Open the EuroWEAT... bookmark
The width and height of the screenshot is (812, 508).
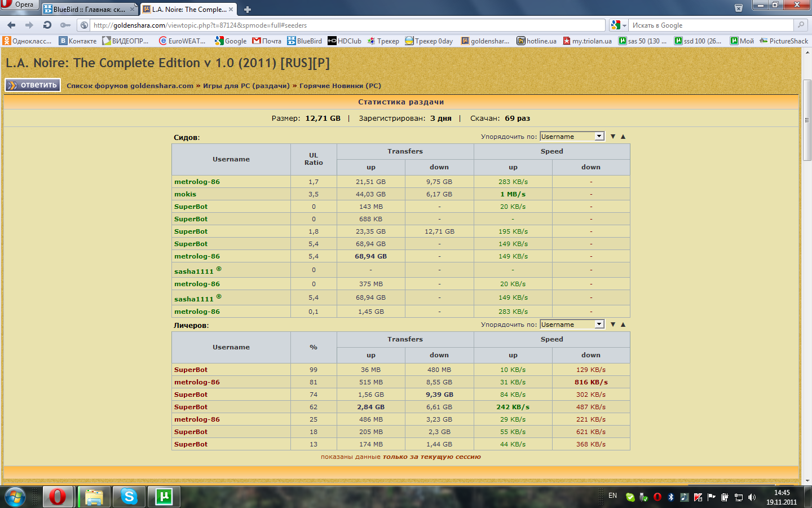[x=182, y=41]
